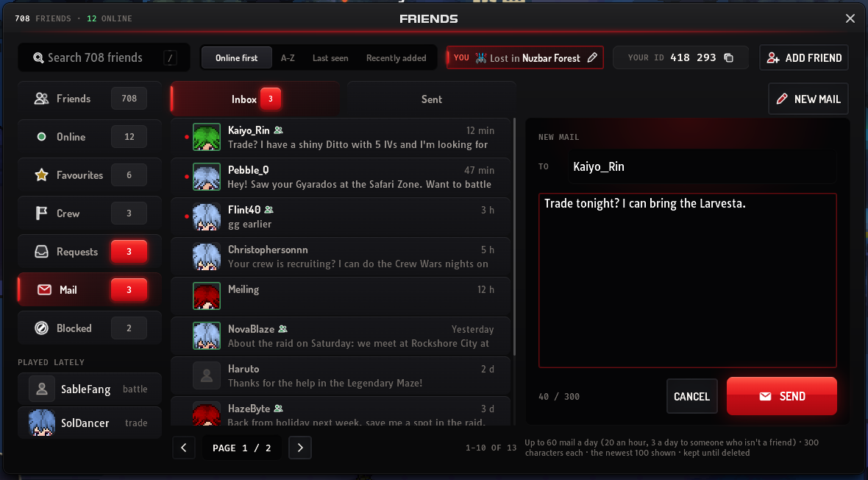Close the Friends window
This screenshot has width=868, height=480.
click(x=850, y=19)
